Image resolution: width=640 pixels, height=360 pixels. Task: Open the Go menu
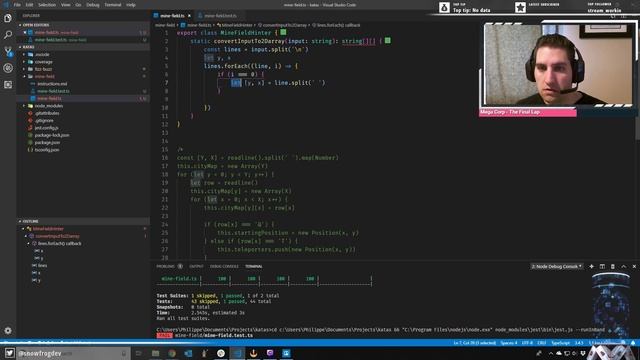tap(78, 5)
